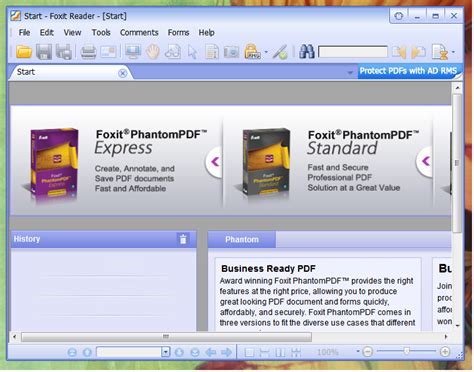
Task: Click the RMS padlock protect icon
Action: click(x=253, y=52)
